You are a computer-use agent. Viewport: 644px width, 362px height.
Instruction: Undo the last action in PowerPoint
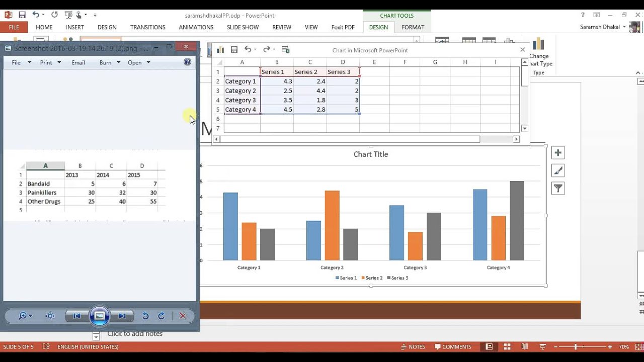(x=36, y=15)
